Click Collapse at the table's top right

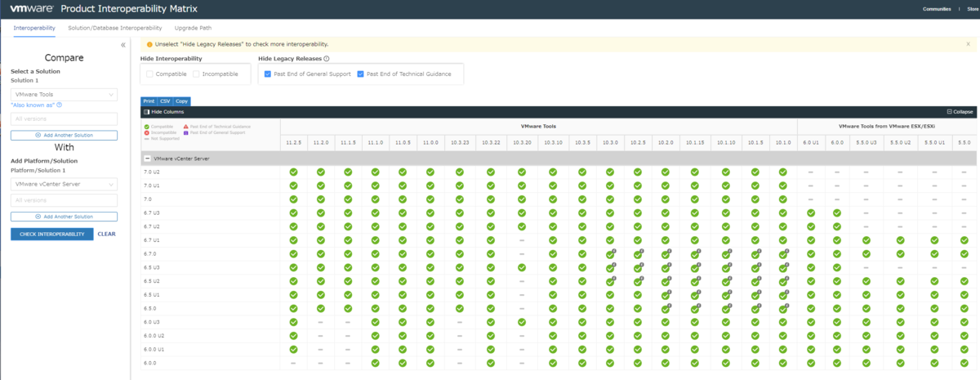point(960,111)
